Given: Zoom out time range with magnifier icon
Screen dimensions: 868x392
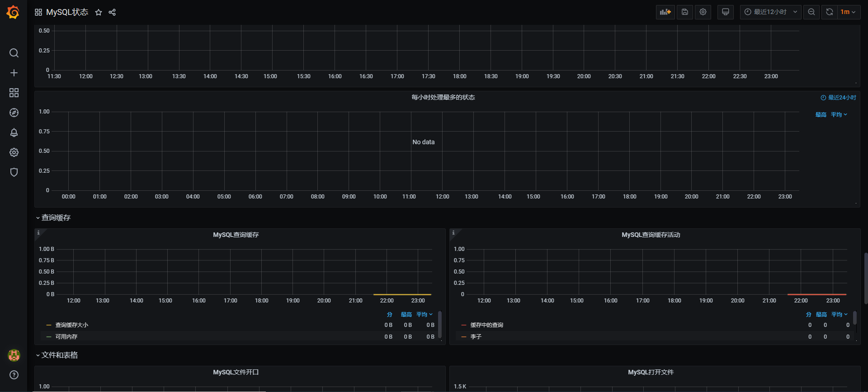Looking at the screenshot, I should point(811,12).
